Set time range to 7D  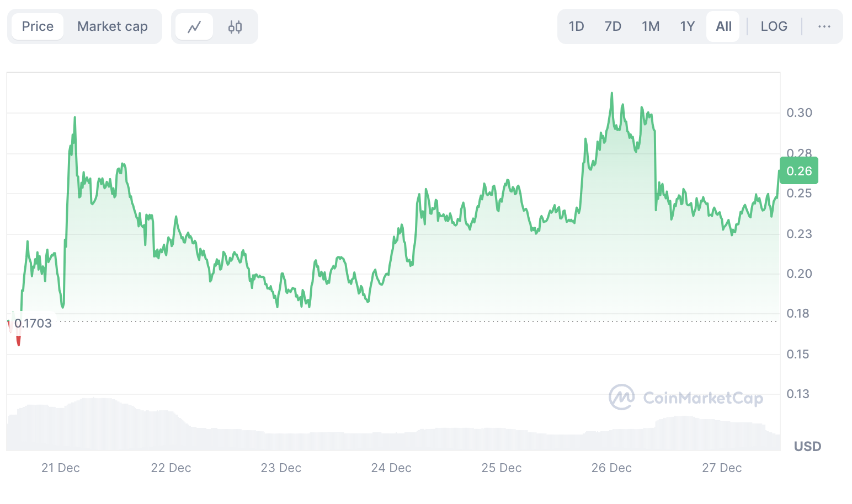pyautogui.click(x=613, y=26)
